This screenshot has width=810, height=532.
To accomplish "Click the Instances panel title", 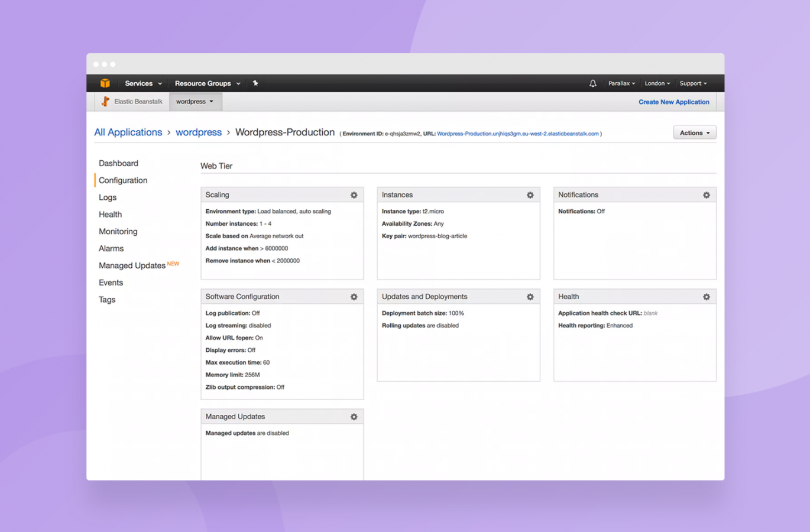I will click(x=397, y=195).
